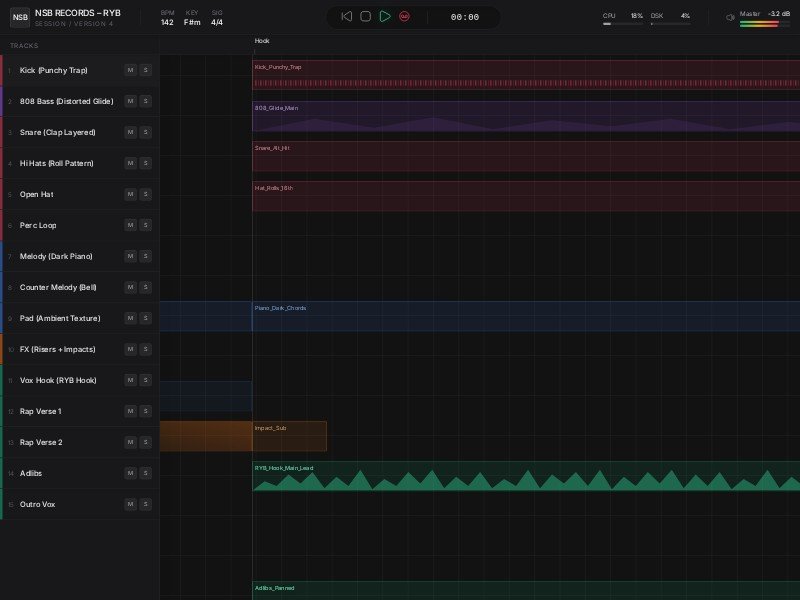The width and height of the screenshot is (800, 600).
Task: Solo the Adlibs track
Action: pos(145,473)
